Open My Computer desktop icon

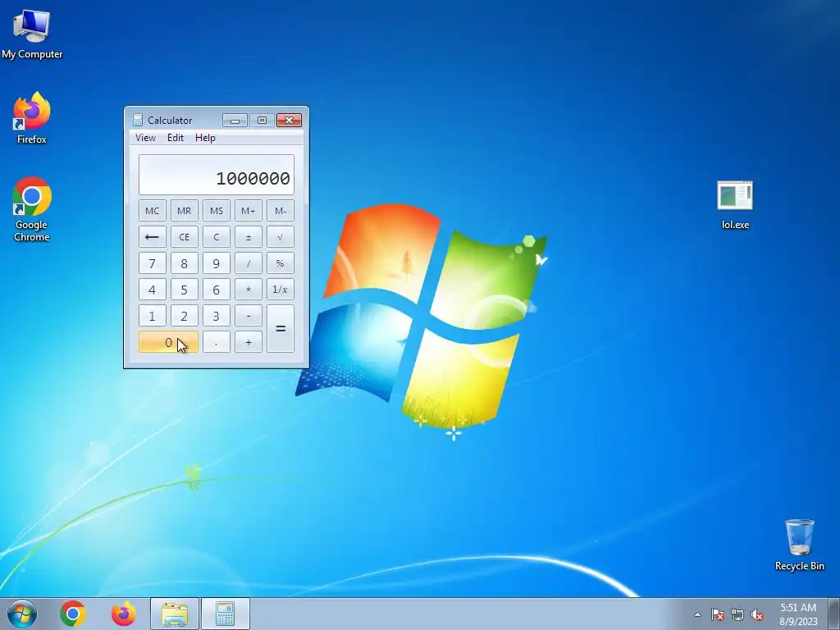[x=32, y=34]
